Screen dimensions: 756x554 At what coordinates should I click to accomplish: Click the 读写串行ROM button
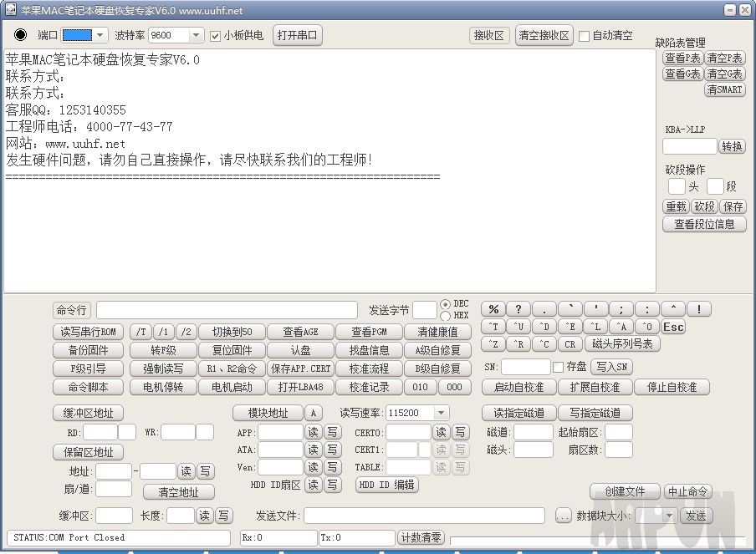pos(89,332)
